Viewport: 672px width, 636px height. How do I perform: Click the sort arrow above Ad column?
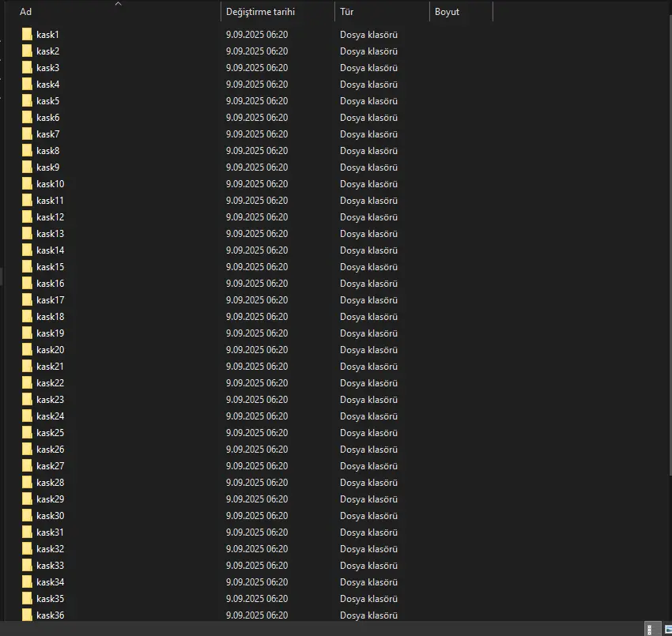pyautogui.click(x=119, y=4)
